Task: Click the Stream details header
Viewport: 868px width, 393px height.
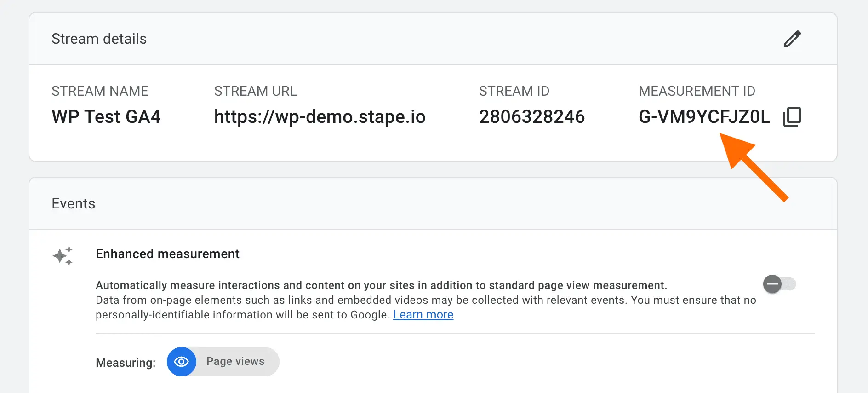Action: pos(99,39)
